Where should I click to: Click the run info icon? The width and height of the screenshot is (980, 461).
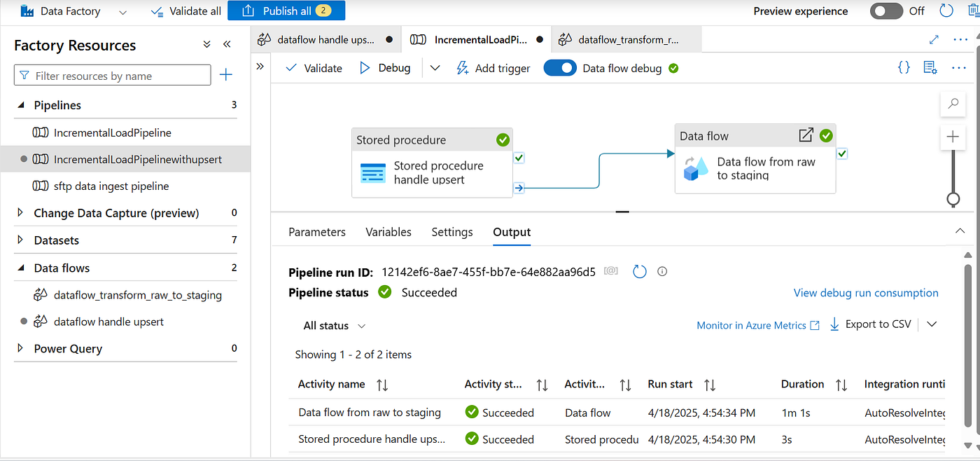[662, 271]
